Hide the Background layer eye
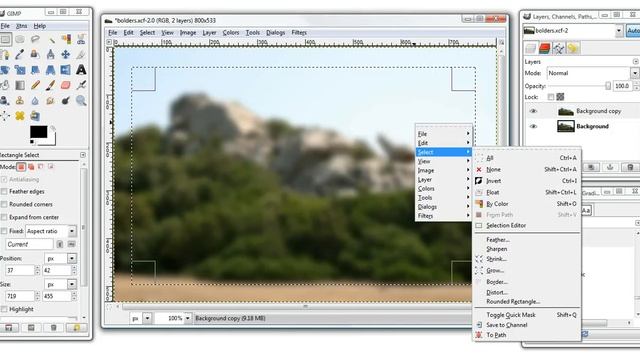 [533, 127]
